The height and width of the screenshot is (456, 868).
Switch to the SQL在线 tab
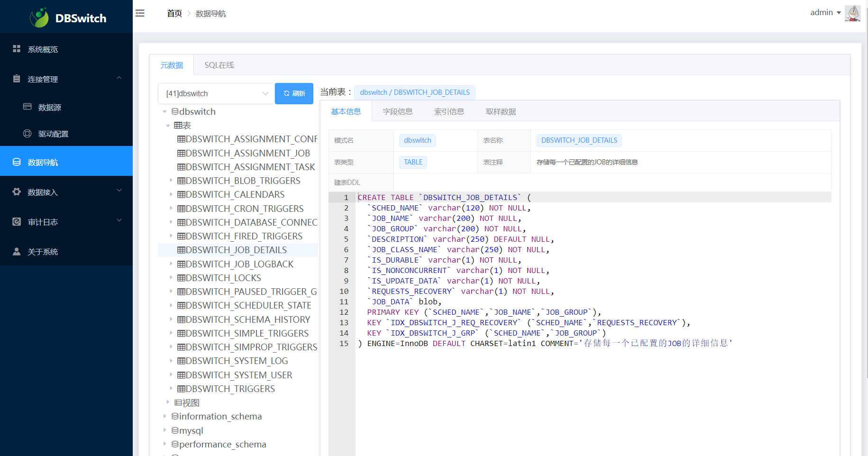219,65
